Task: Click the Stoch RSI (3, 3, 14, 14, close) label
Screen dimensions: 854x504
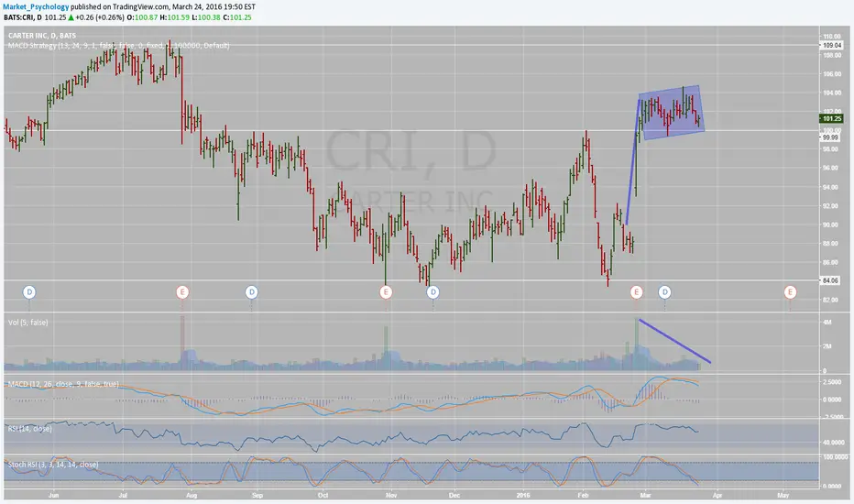Action: [x=53, y=465]
